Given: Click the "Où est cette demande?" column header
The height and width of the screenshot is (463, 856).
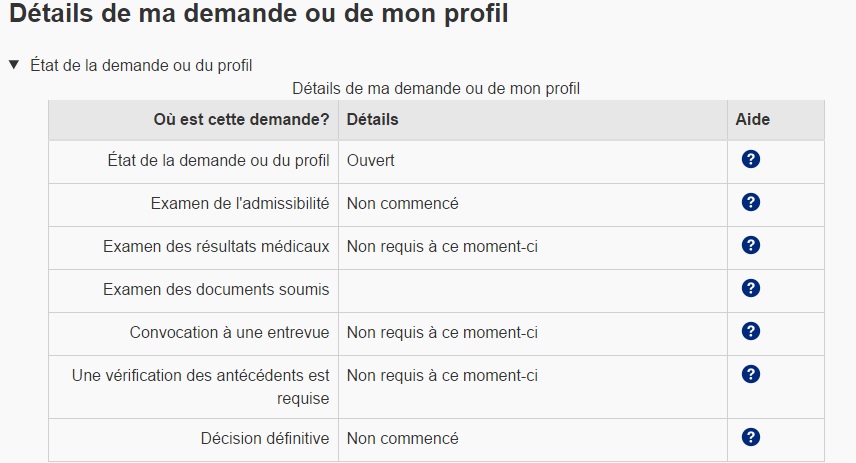Looking at the screenshot, I should click(x=241, y=119).
